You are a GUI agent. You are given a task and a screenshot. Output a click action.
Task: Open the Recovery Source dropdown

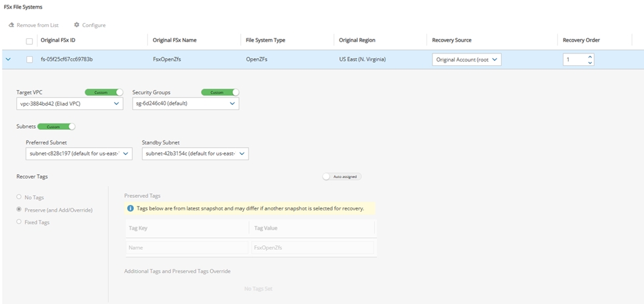[x=467, y=59]
